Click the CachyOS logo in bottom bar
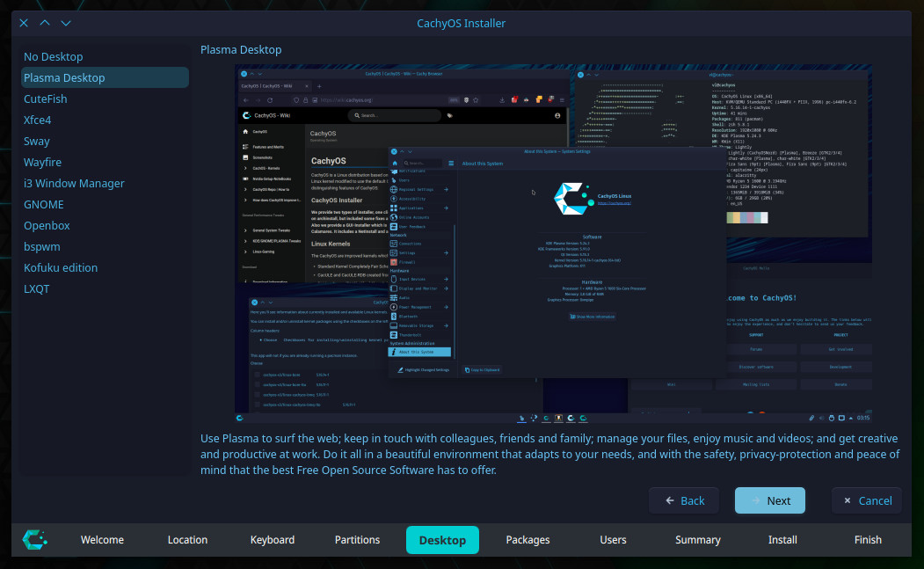Image resolution: width=924 pixels, height=569 pixels. point(35,539)
